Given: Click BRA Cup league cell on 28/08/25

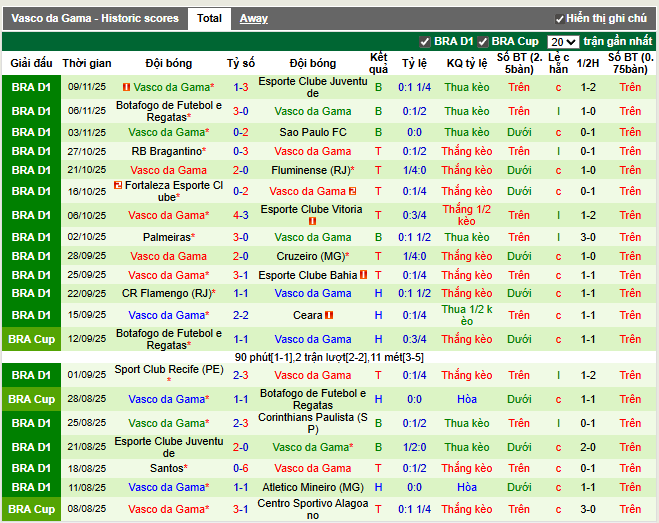Looking at the screenshot, I should pyautogui.click(x=32, y=399).
